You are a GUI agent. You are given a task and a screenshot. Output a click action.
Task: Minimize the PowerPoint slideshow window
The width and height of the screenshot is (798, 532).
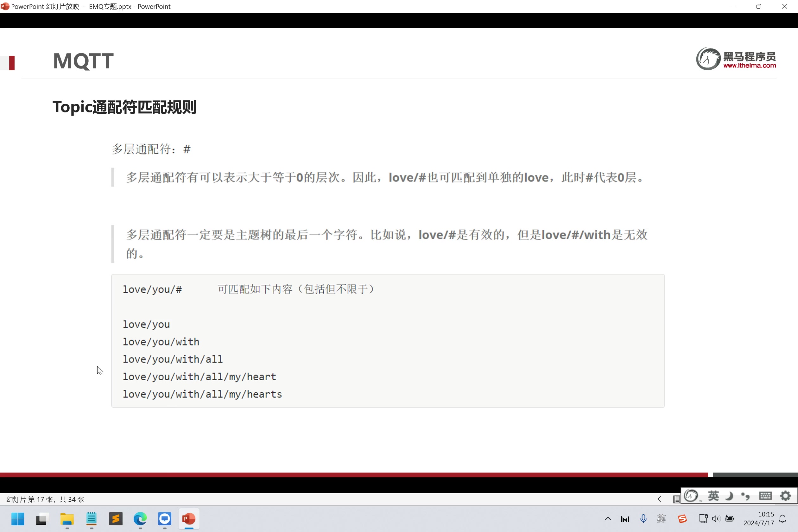coord(733,6)
